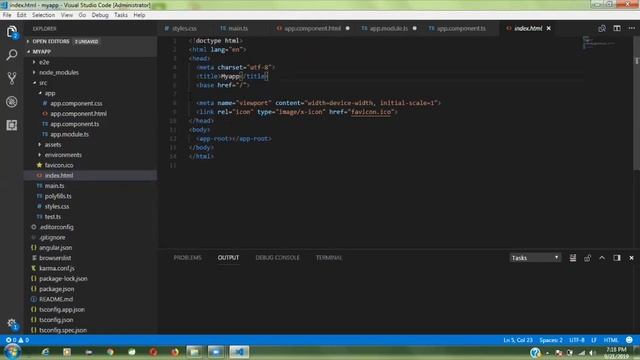Viewport: 640px width, 360px height.
Task: Open favicon.ico in the explorer
Action: (x=90, y=165)
